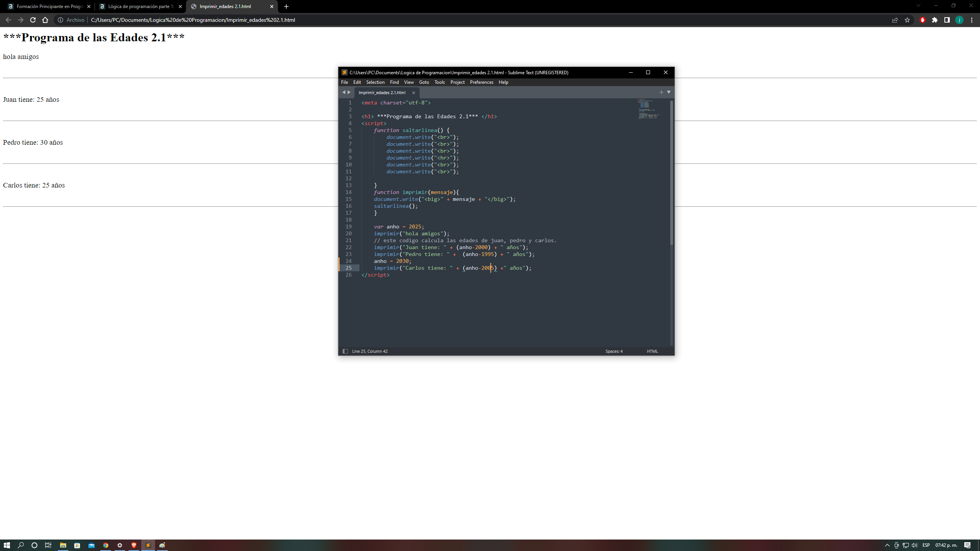Image resolution: width=980 pixels, height=551 pixels.
Task: Open Windows taskbar search
Action: point(21,545)
